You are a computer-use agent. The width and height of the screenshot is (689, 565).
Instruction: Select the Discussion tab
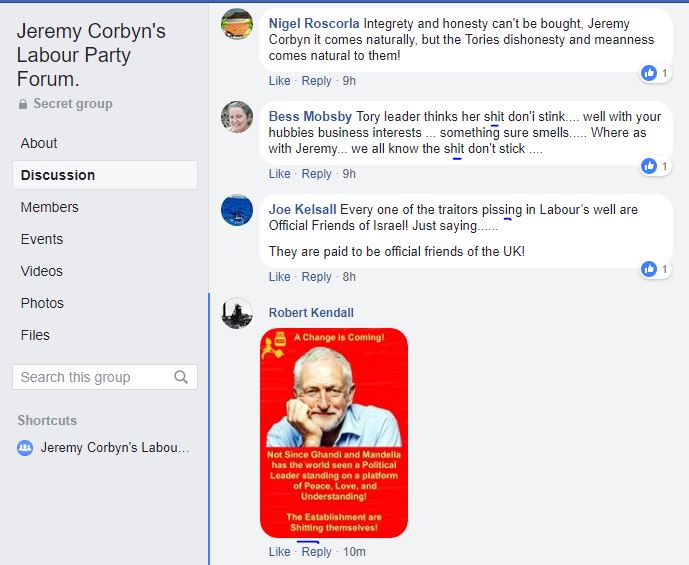click(105, 175)
